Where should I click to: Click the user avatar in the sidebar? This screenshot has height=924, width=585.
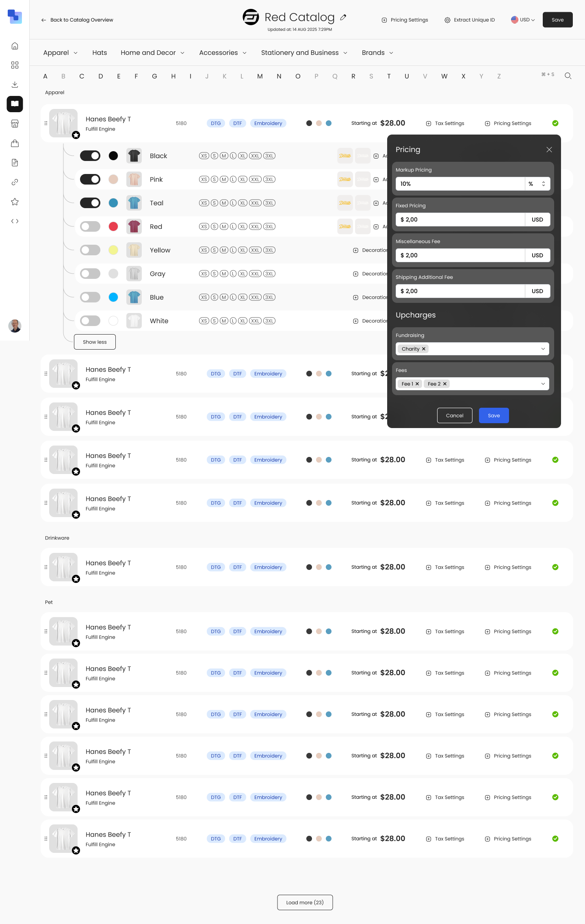point(15,326)
